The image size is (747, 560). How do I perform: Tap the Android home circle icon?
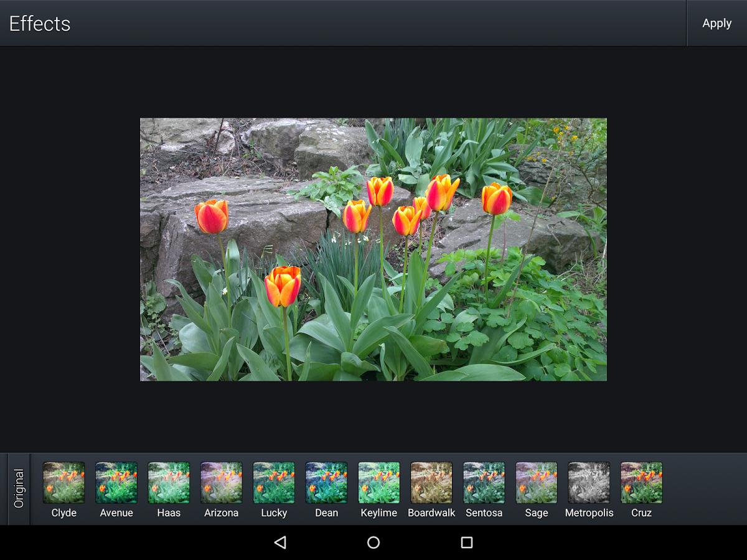(374, 543)
